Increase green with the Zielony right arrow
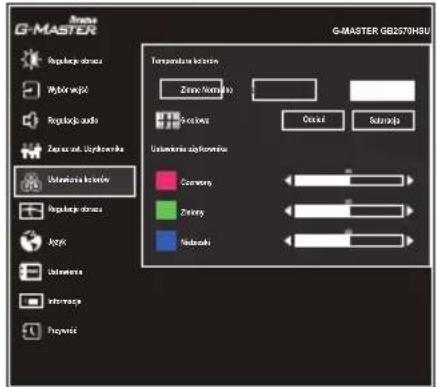The image size is (437, 387). pos(410,211)
